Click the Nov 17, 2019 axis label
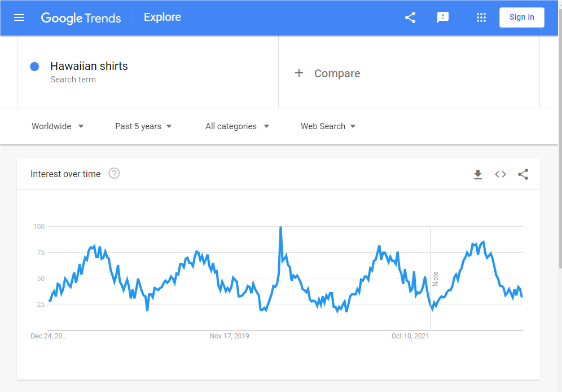This screenshot has height=392, width=562. [230, 336]
